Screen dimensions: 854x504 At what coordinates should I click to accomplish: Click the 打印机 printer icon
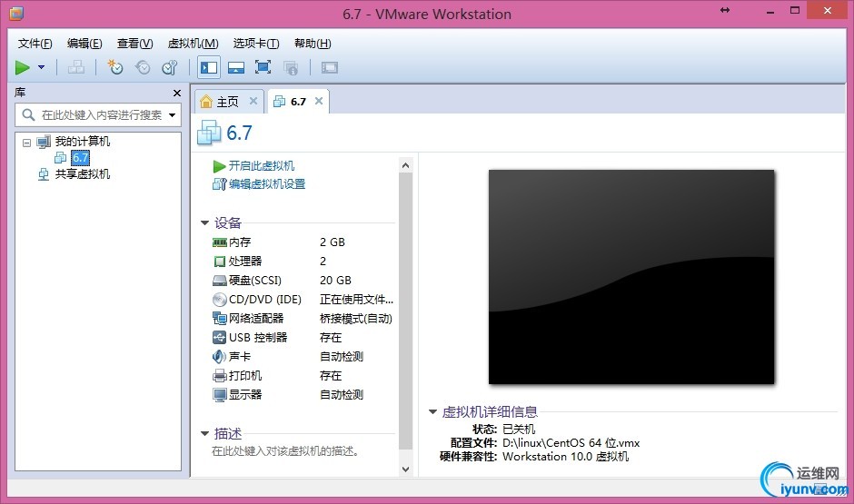click(220, 376)
